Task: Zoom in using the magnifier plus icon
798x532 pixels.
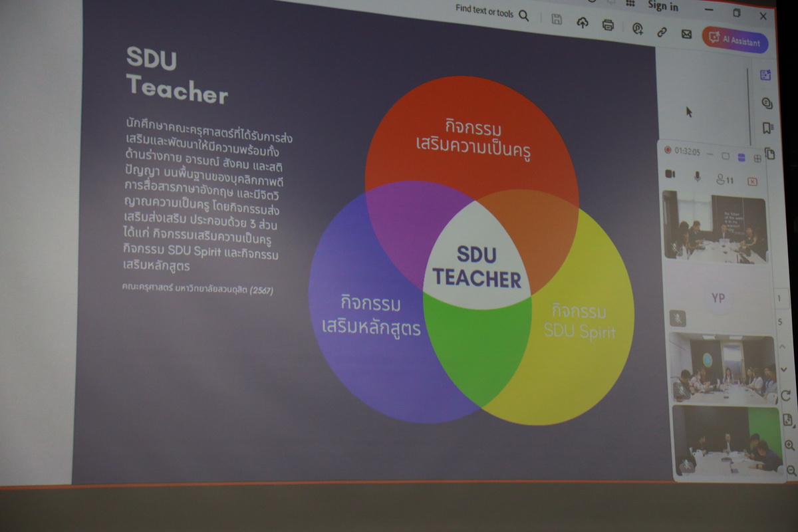Action: [789, 446]
